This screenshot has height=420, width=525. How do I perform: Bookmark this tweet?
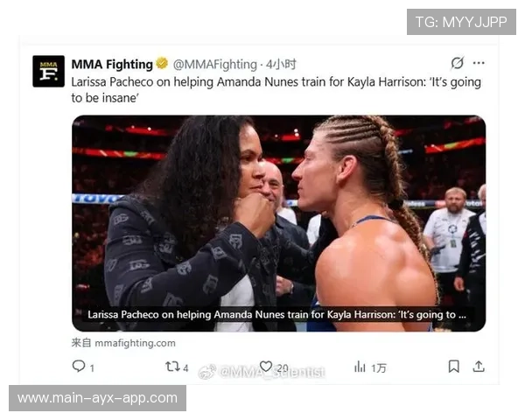453,367
